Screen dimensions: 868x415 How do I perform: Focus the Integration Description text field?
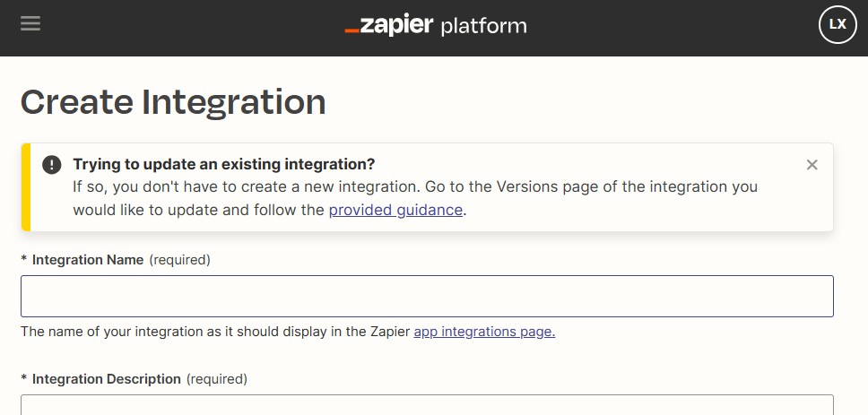(427, 405)
